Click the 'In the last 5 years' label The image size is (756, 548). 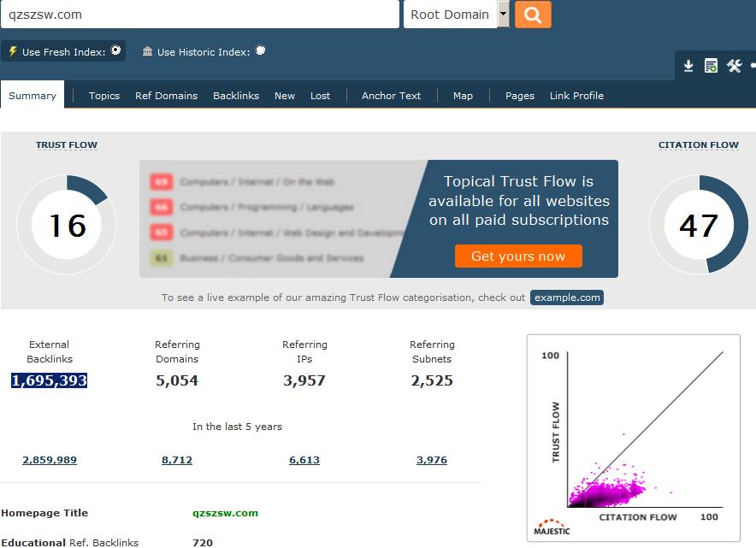click(237, 427)
